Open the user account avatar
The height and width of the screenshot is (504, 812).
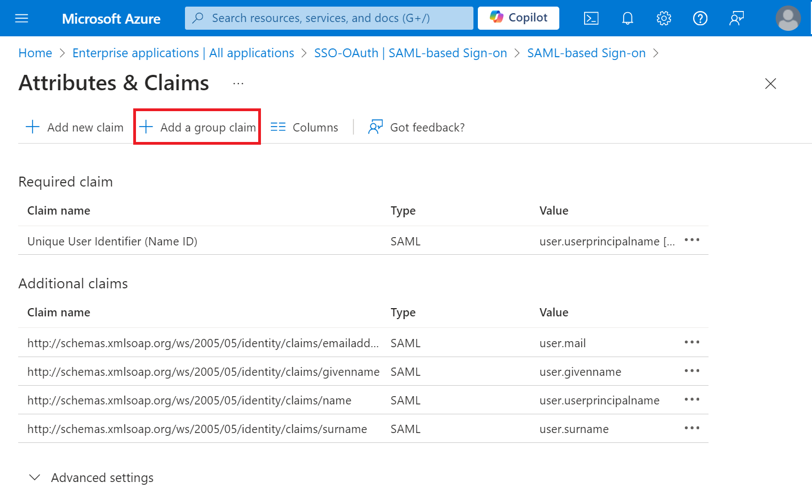click(x=788, y=19)
